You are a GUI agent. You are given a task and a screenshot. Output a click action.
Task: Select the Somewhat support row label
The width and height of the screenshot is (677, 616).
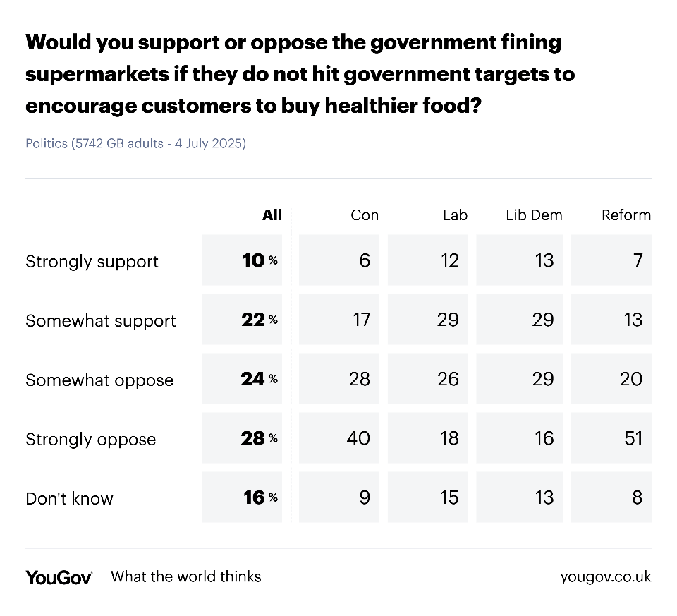pos(101,321)
